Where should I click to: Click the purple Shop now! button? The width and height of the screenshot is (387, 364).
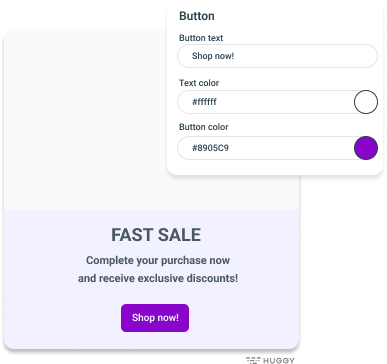pos(155,318)
